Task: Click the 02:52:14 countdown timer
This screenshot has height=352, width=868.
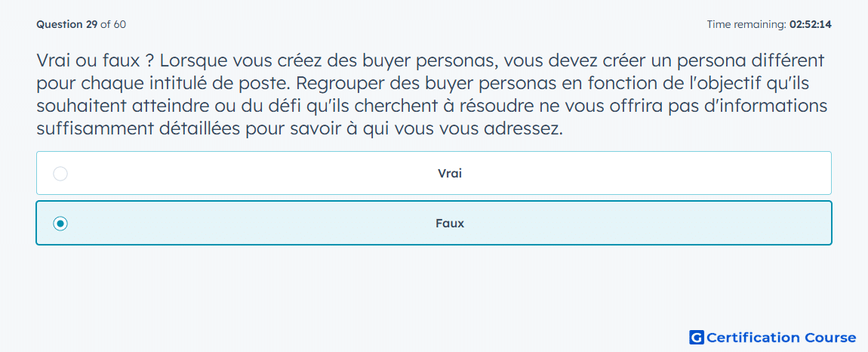Action: click(810, 24)
